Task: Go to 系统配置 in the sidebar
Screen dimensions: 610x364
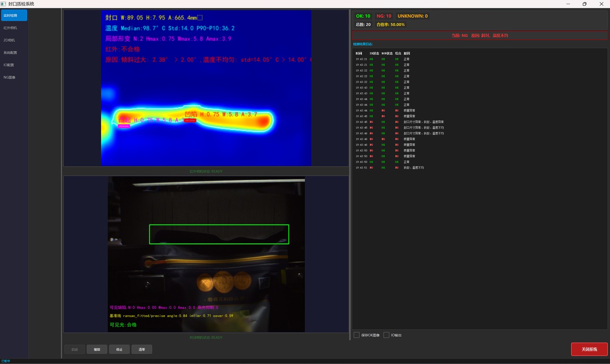Action: [14, 53]
